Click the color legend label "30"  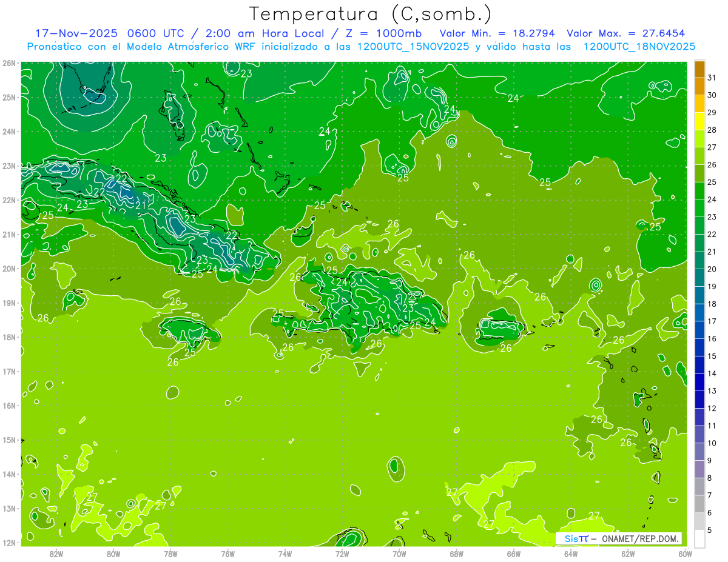(x=712, y=95)
